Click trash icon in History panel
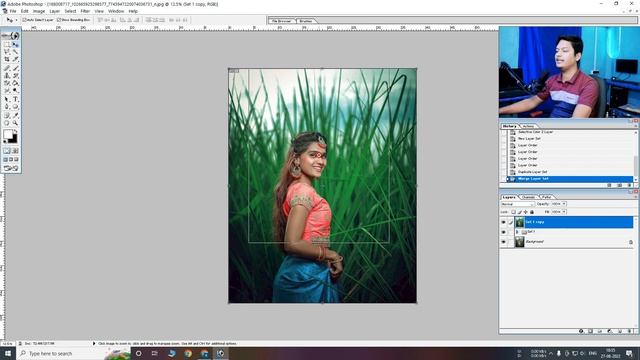 (629, 185)
